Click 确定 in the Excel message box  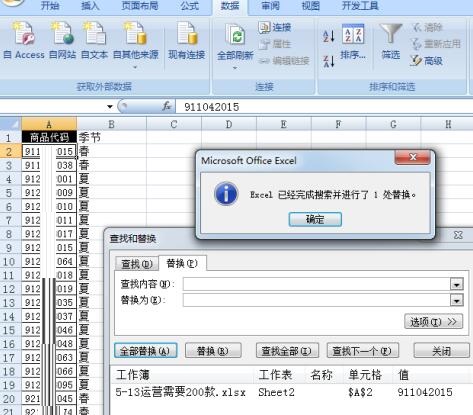315,219
